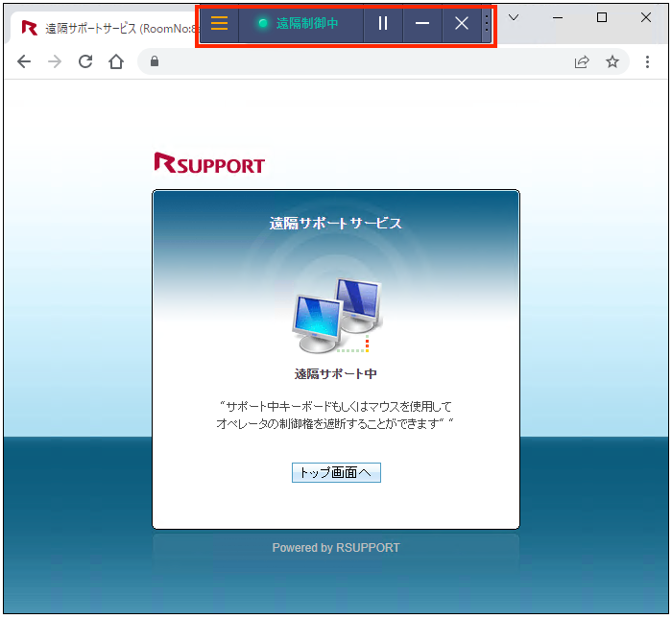Open the remote control toolbar hamburger menu

click(x=219, y=23)
